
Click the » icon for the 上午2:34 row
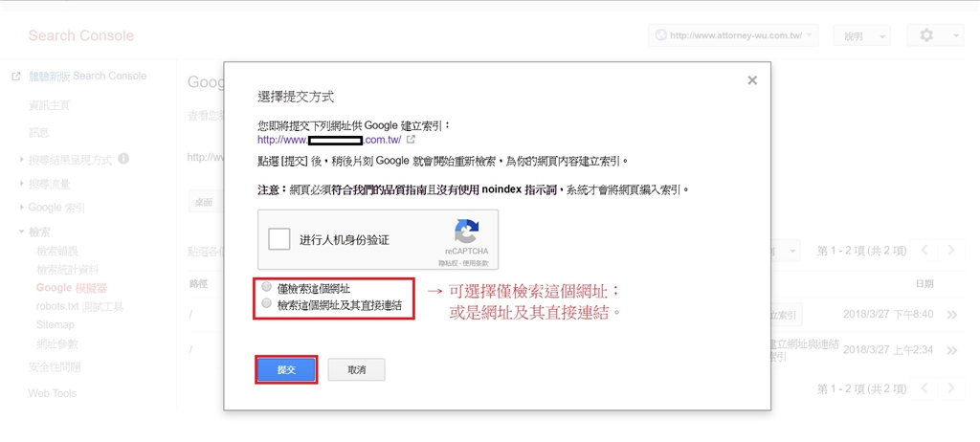[x=952, y=350]
